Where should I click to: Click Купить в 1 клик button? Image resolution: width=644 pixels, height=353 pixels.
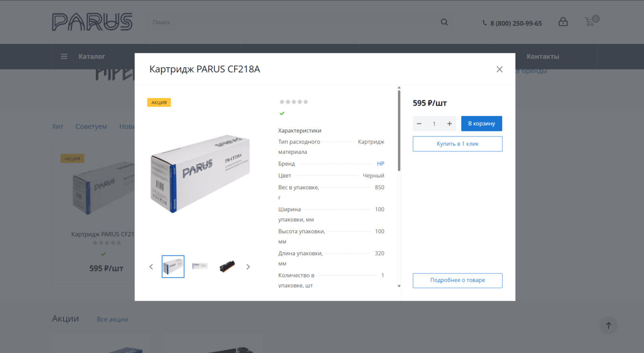pyautogui.click(x=458, y=144)
